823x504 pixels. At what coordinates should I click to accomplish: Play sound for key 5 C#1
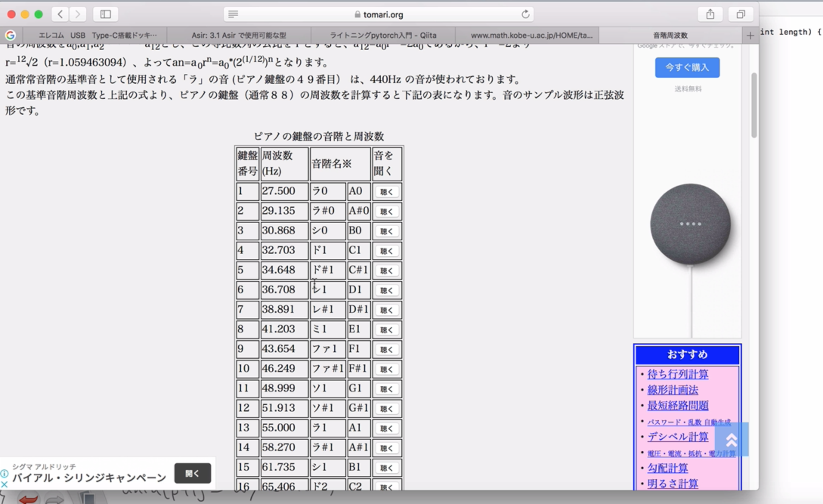pos(387,271)
